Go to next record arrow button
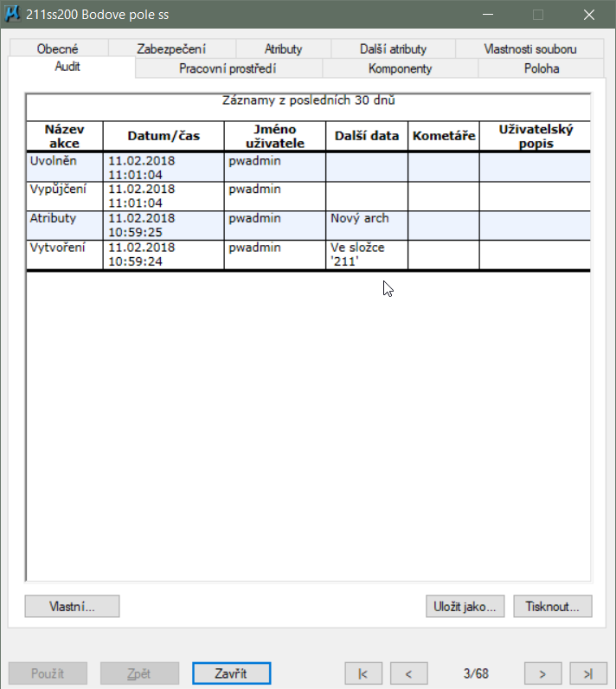 (x=542, y=673)
